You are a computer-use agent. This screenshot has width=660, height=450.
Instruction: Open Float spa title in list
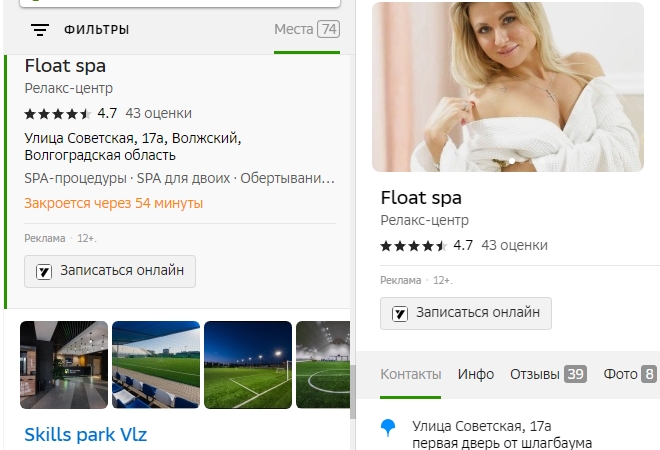click(x=65, y=67)
